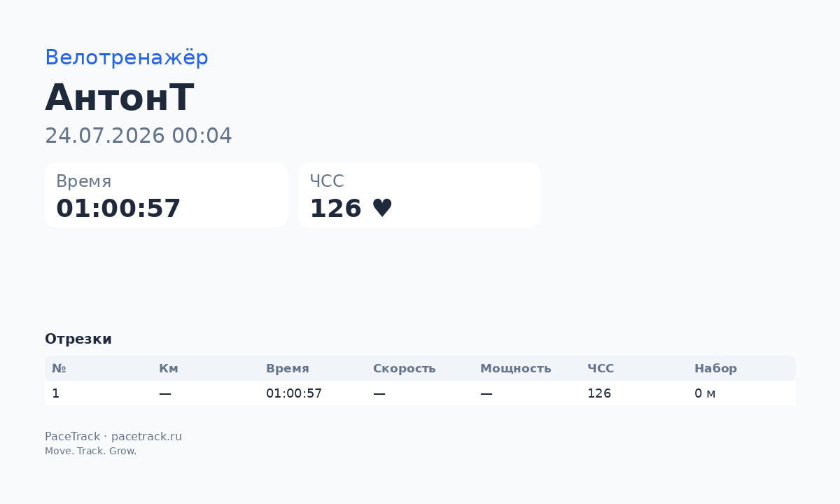
Task: Click the 0 м elevation cell
Action: (x=705, y=393)
